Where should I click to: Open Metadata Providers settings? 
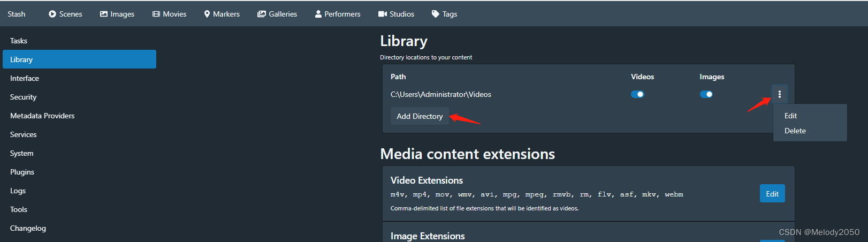point(79,116)
